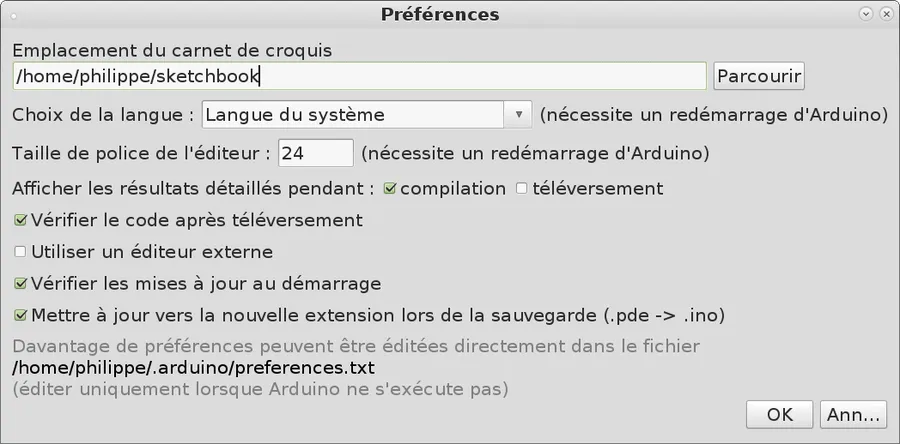Click the editor font size field
The height and width of the screenshot is (444, 900).
(316, 153)
